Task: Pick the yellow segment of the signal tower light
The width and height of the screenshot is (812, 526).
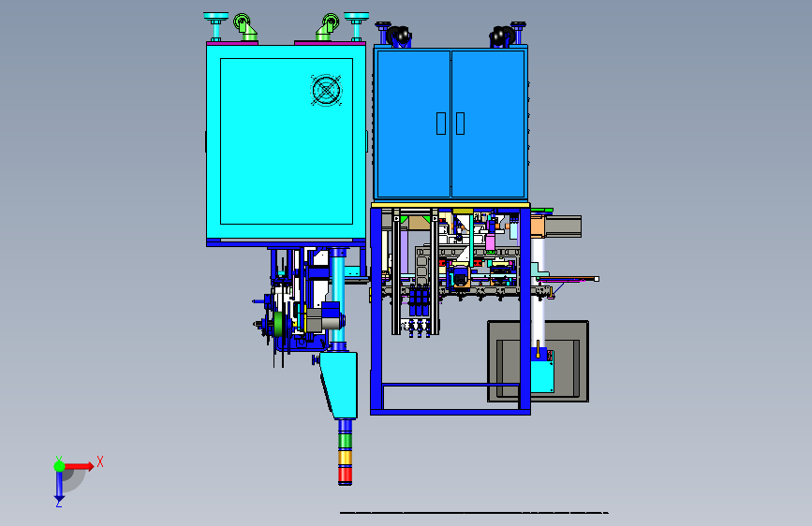Action: pyautogui.click(x=345, y=457)
